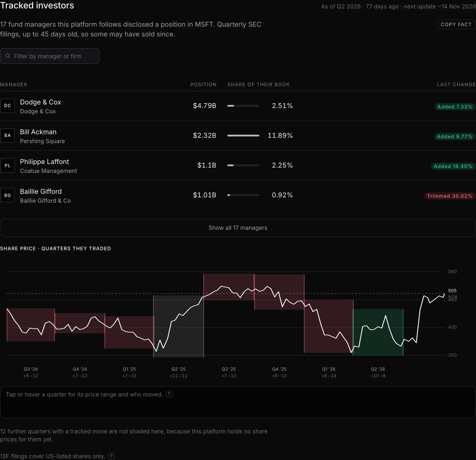Select the Q1 '25 quarter label
476x460 pixels.
pos(129,369)
